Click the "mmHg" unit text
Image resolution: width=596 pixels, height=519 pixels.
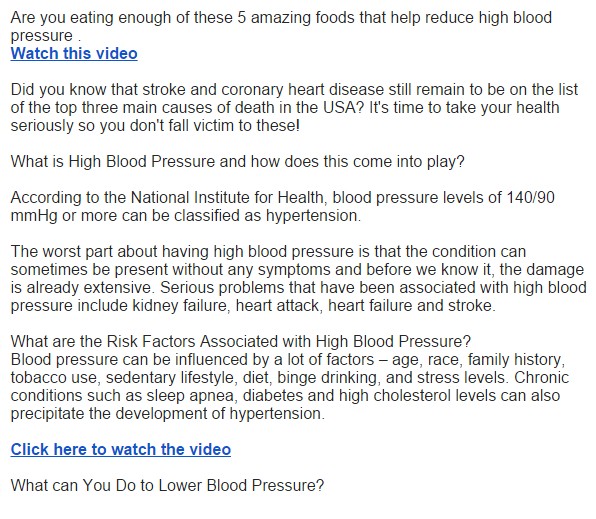pyautogui.click(x=34, y=216)
